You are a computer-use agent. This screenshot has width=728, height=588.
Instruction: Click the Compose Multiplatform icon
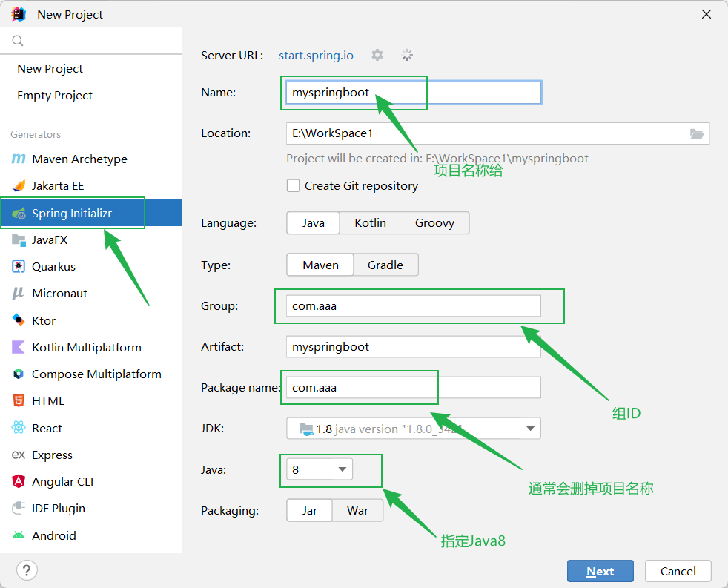(x=19, y=374)
